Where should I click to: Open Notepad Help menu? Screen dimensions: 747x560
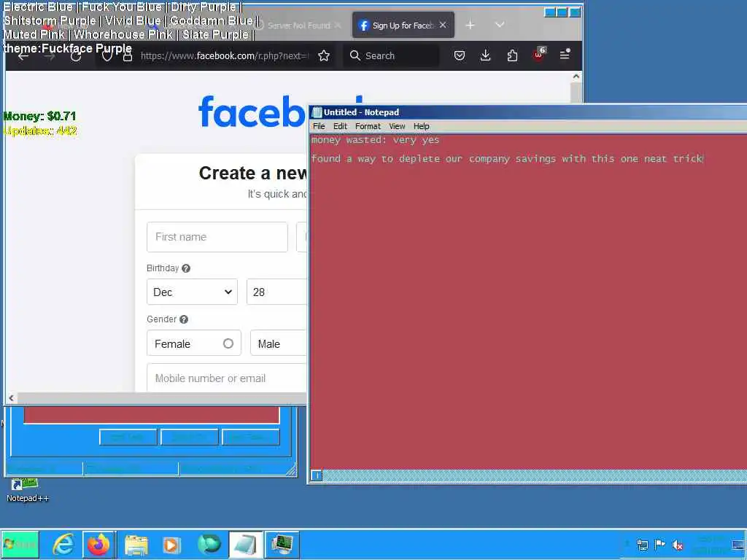point(421,126)
